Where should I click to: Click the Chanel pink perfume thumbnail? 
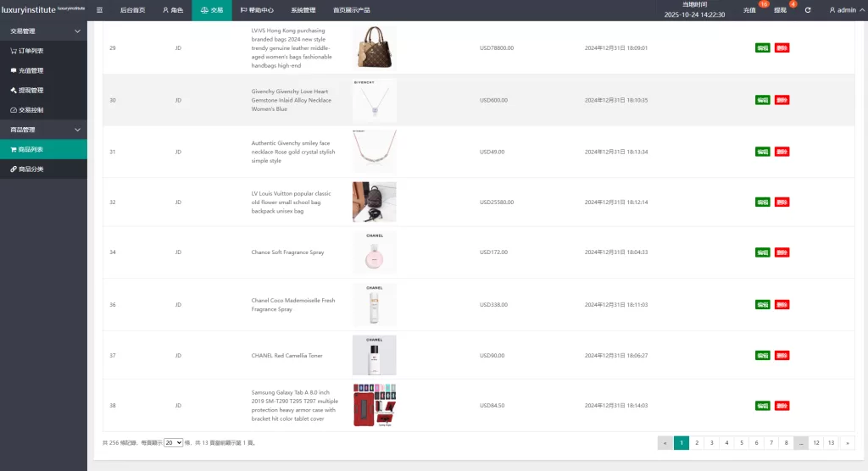tap(374, 252)
